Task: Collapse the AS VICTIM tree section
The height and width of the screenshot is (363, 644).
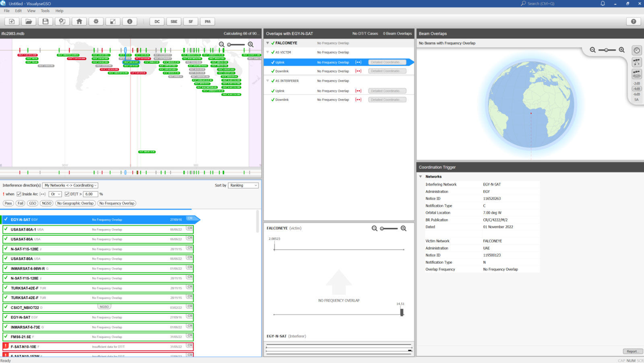Action: pyautogui.click(x=268, y=52)
